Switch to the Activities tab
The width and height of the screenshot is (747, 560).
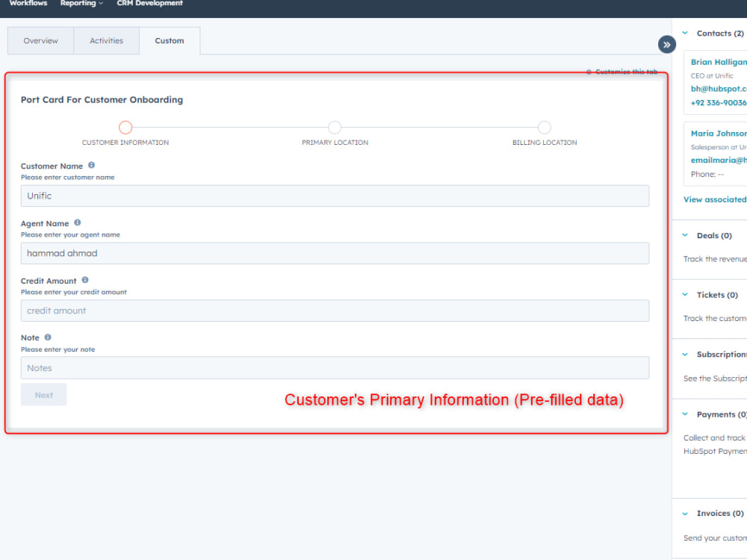pyautogui.click(x=106, y=40)
